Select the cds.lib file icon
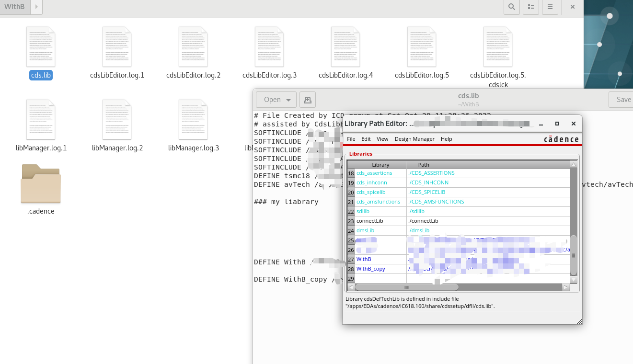Image resolution: width=633 pixels, height=364 pixels. [x=41, y=46]
